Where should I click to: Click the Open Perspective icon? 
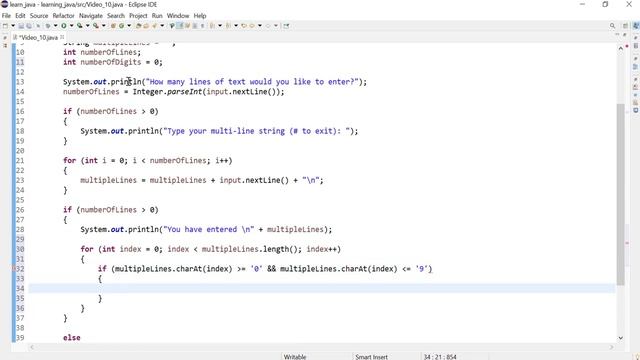(x=625, y=26)
